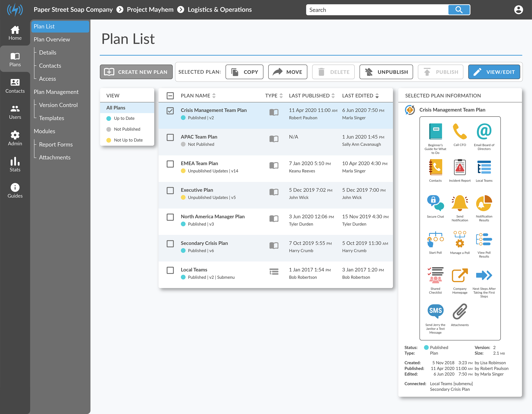Expand breadcrumb arrow after Project Mayhem
Image resolution: width=532 pixels, height=414 pixels.
point(181,10)
